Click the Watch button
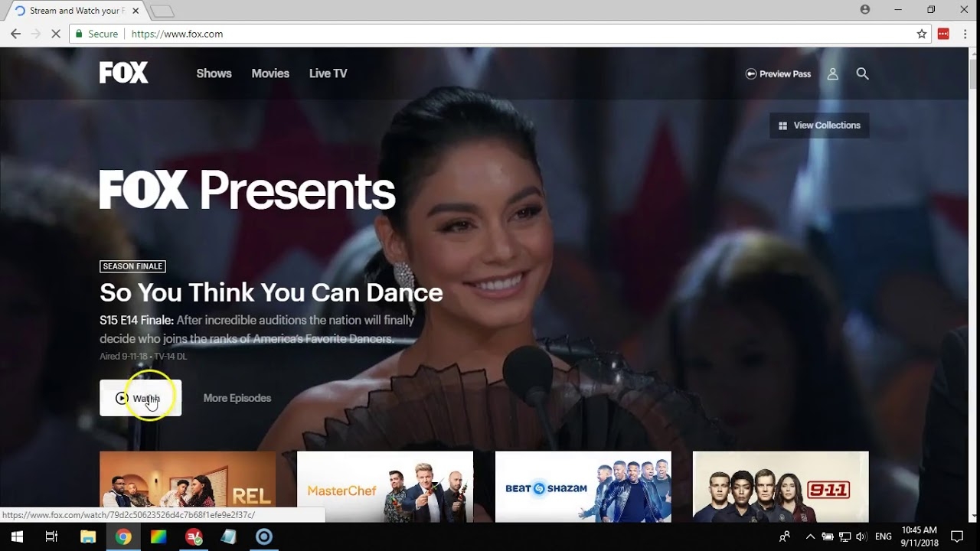 [x=140, y=398]
